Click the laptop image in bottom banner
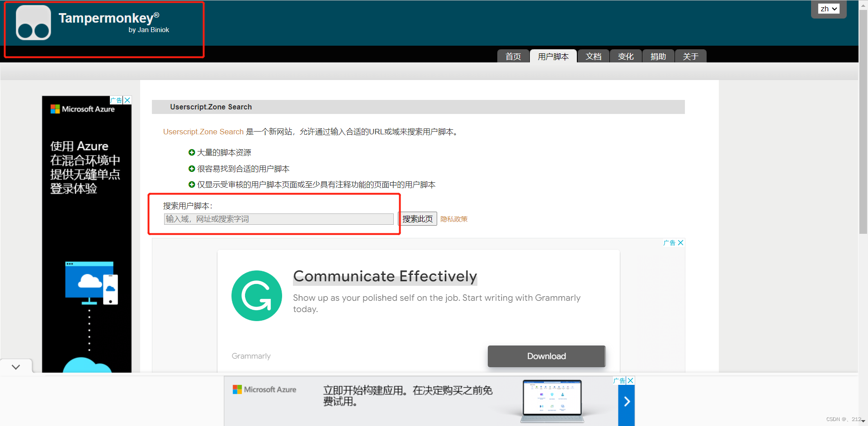This screenshot has height=426, width=868. click(552, 401)
